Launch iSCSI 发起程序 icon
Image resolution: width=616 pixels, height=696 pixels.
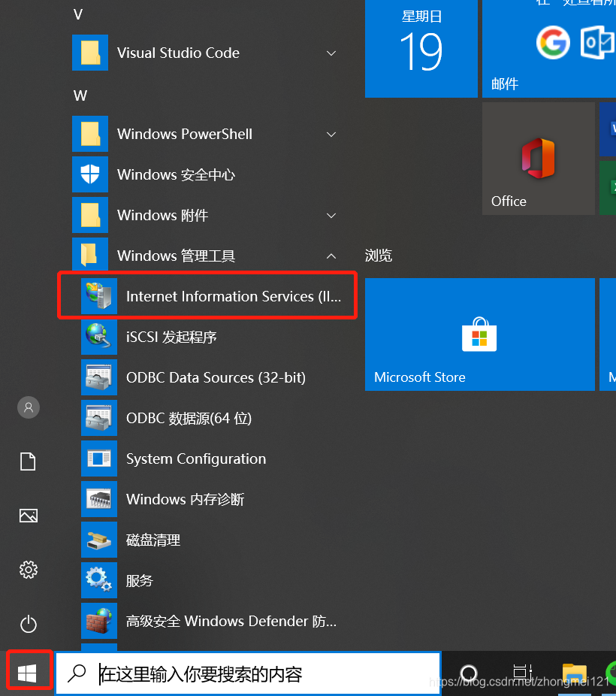[99, 337]
